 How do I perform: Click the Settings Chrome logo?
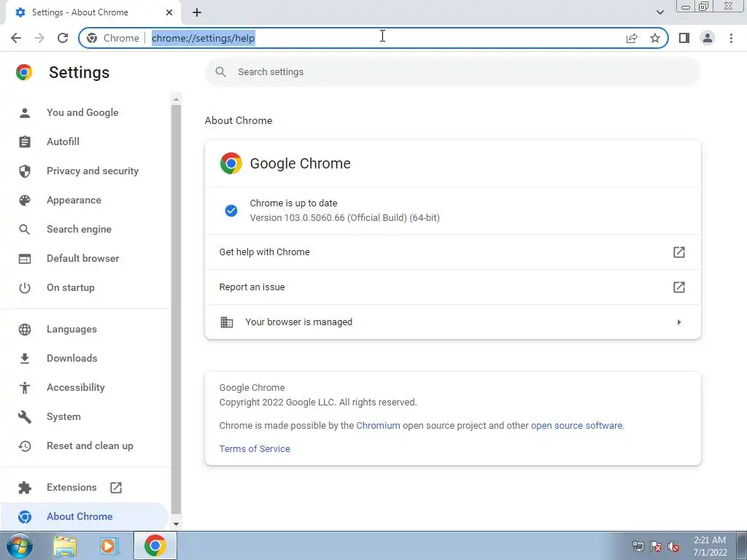[x=24, y=72]
